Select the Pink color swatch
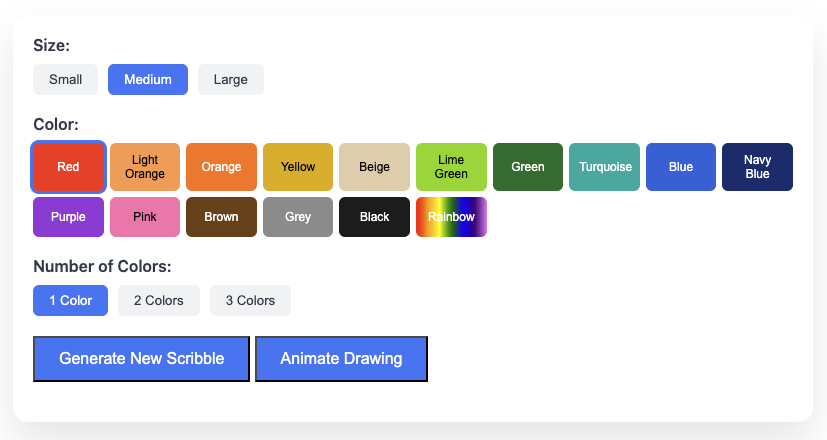 145,217
